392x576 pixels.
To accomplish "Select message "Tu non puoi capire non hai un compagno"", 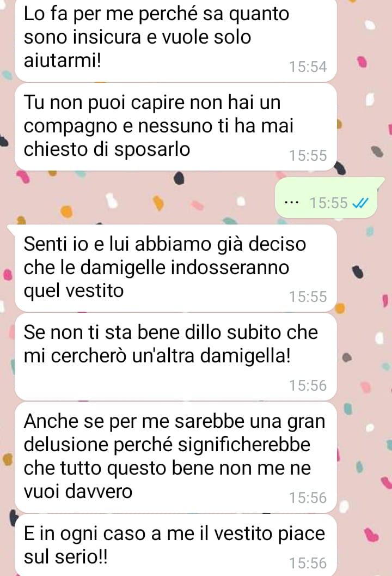I will click(x=175, y=127).
